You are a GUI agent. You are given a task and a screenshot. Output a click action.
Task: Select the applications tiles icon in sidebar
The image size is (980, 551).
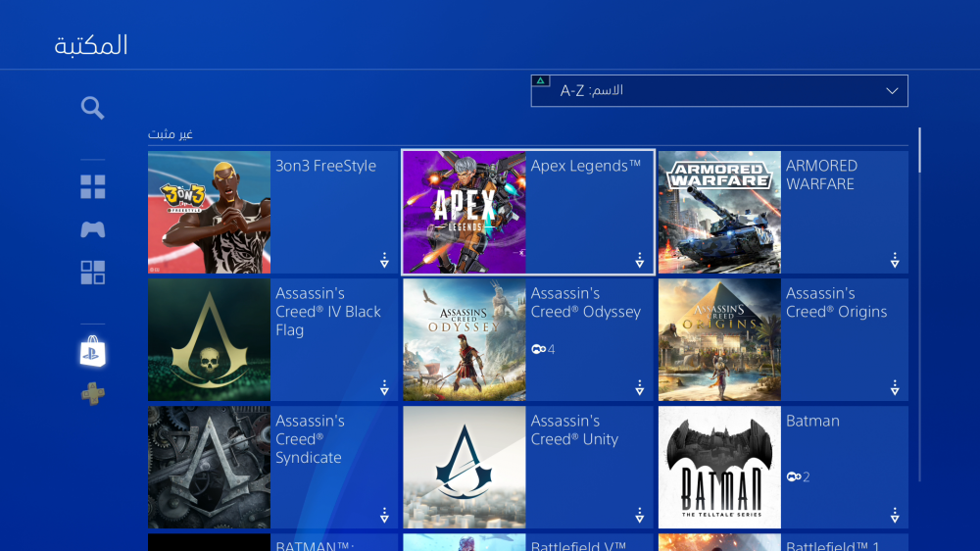[x=92, y=273]
